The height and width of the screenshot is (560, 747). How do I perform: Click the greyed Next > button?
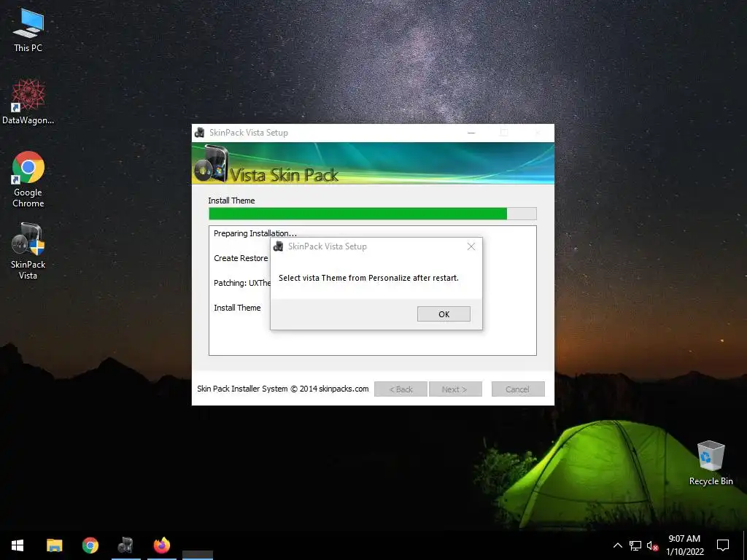455,389
